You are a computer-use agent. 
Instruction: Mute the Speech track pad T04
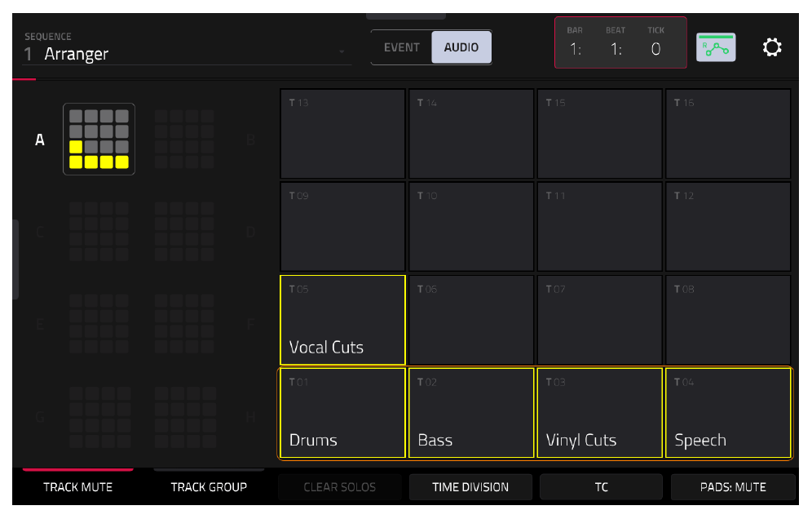[x=728, y=413]
